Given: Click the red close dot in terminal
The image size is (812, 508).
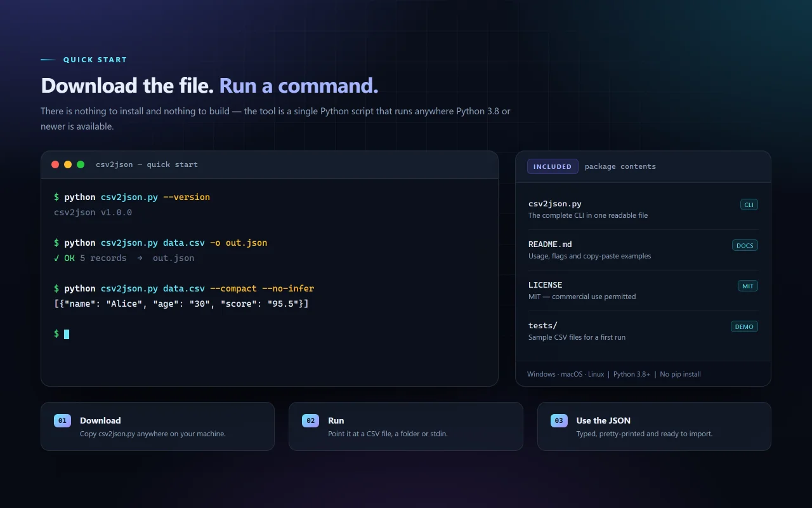Looking at the screenshot, I should (x=55, y=164).
